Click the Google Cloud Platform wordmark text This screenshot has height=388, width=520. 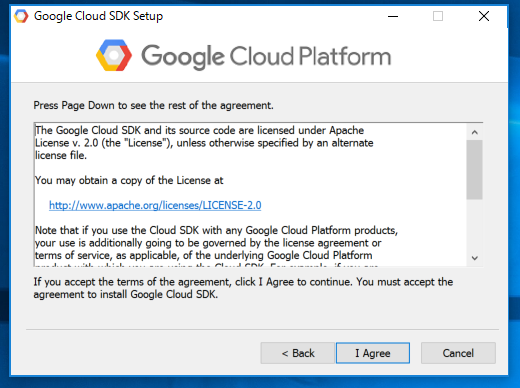click(x=266, y=56)
